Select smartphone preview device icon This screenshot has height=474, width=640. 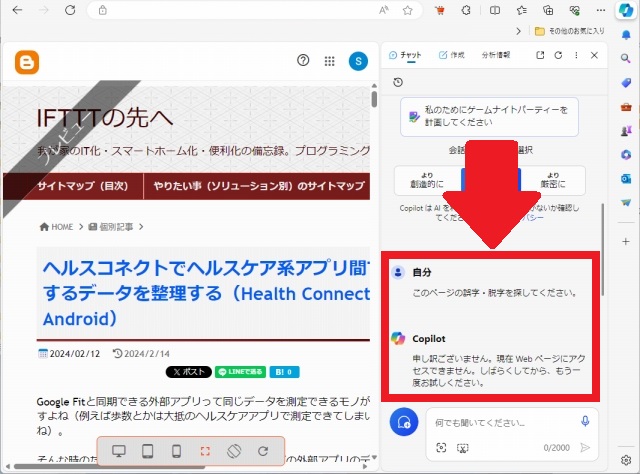(176, 451)
